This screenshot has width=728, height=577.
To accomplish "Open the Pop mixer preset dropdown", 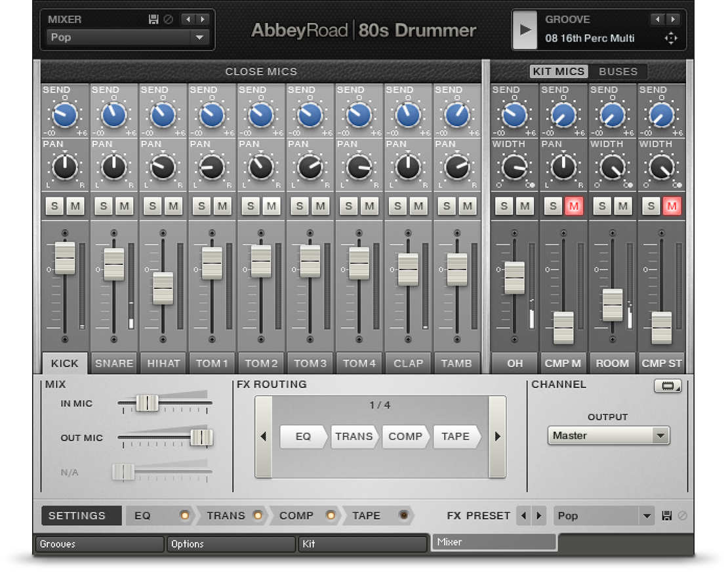I will [x=128, y=37].
